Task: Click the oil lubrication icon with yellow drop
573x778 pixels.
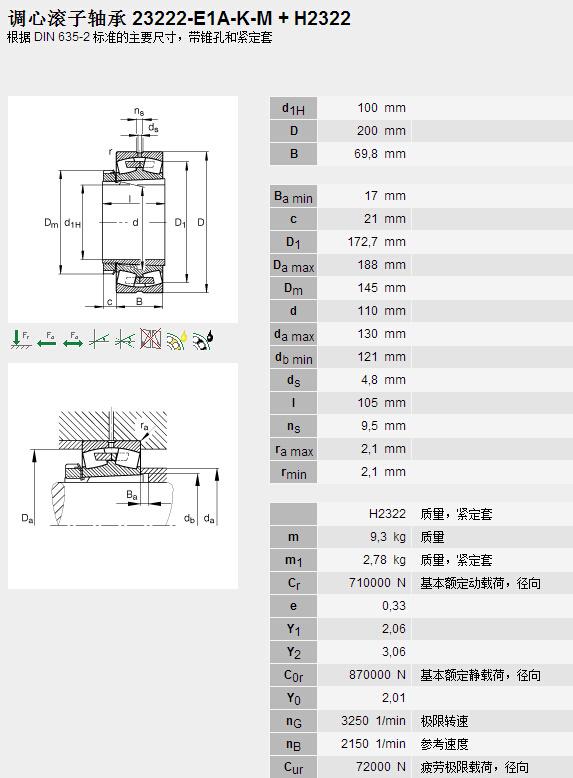Action: click(x=177, y=339)
